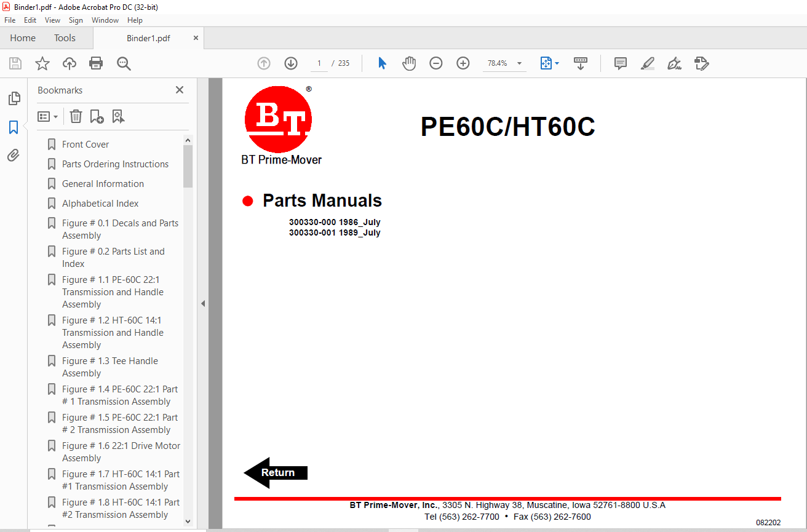This screenshot has width=807, height=532.
Task: Activate the Hand pan tool
Action: 409,63
